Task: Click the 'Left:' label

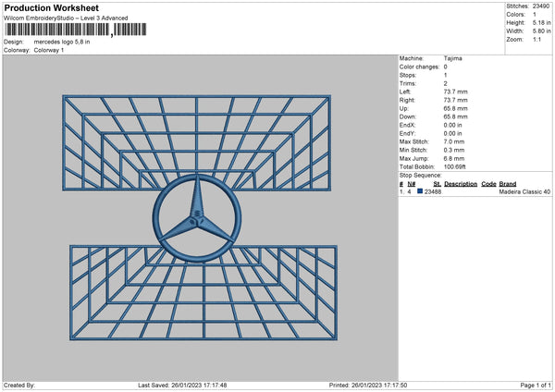Action: [405, 92]
